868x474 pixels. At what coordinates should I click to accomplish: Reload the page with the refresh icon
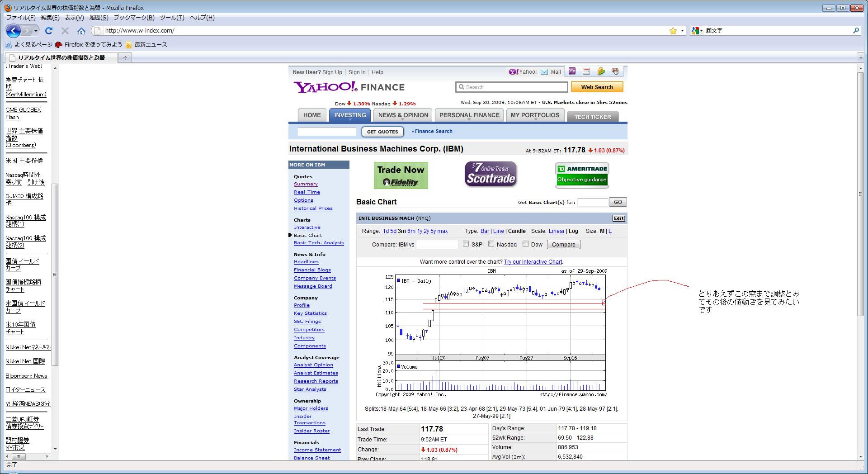click(49, 31)
